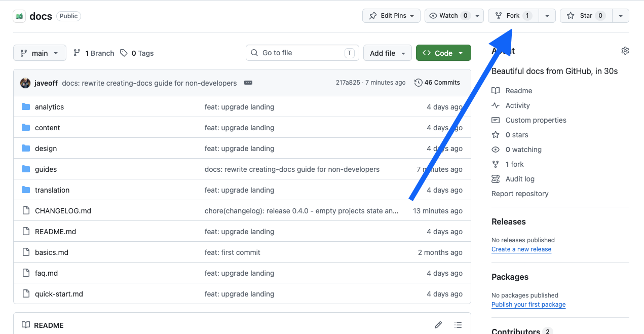Click the docs repository name

pos(41,16)
